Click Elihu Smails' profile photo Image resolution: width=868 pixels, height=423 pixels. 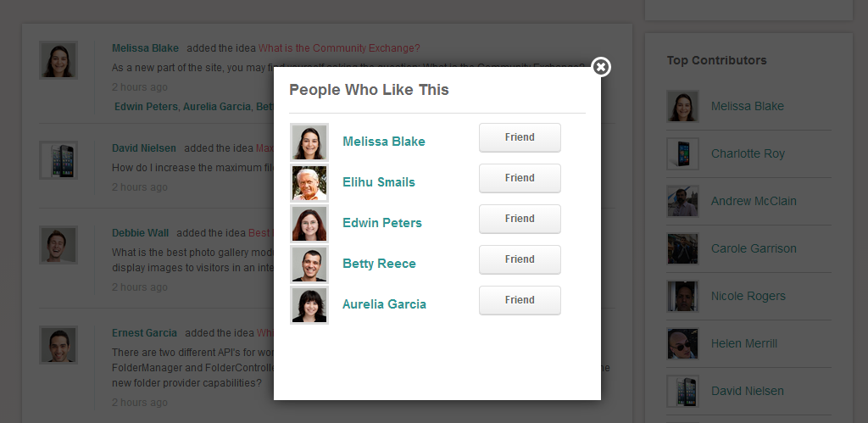tap(309, 183)
